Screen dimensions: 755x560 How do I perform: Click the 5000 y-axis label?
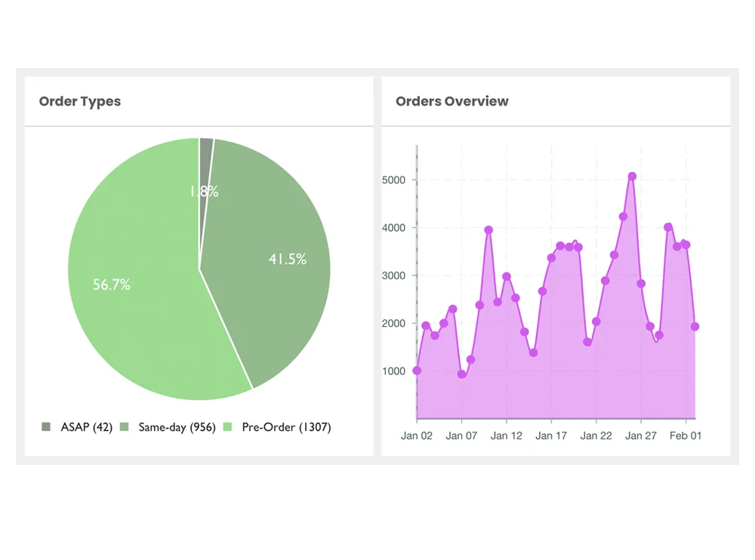(x=393, y=180)
